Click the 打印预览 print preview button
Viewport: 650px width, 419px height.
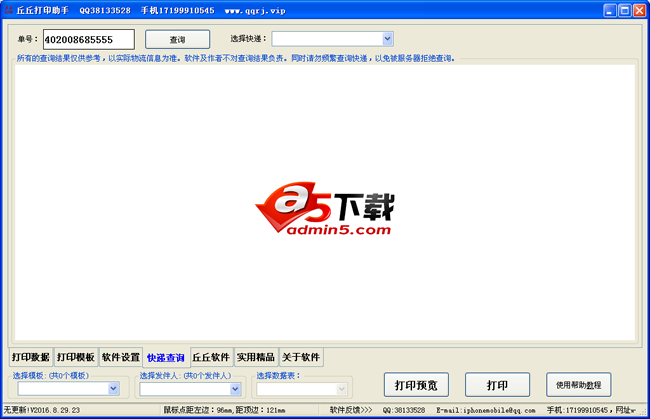pyautogui.click(x=416, y=385)
